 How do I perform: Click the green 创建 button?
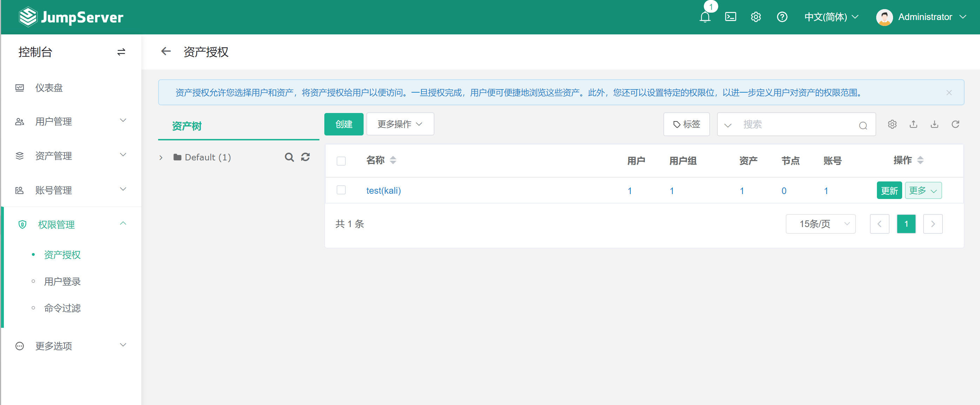click(344, 124)
